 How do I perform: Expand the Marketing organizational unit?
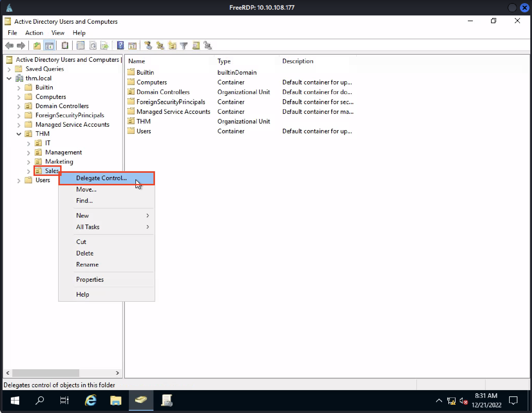[28, 162]
